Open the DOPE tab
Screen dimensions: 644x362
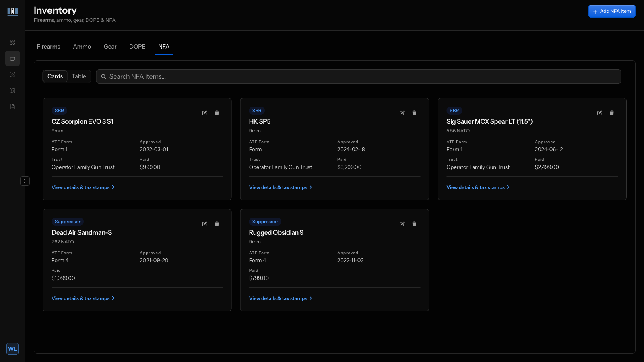tap(137, 47)
